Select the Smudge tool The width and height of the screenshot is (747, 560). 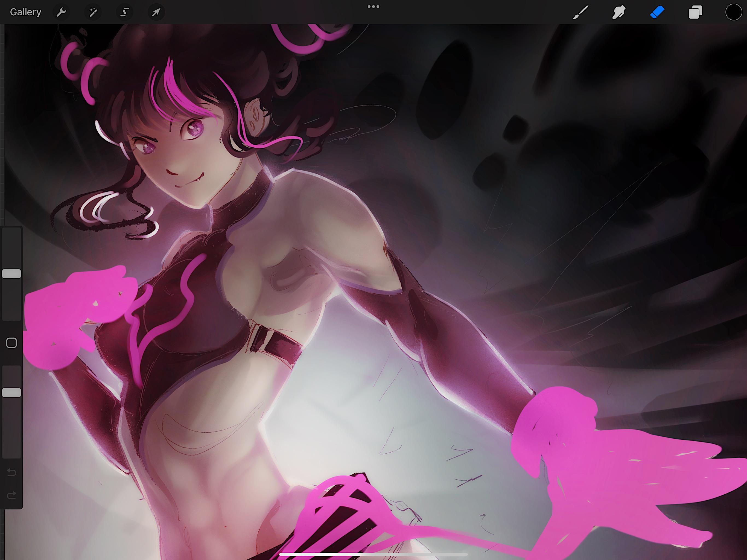coord(619,13)
